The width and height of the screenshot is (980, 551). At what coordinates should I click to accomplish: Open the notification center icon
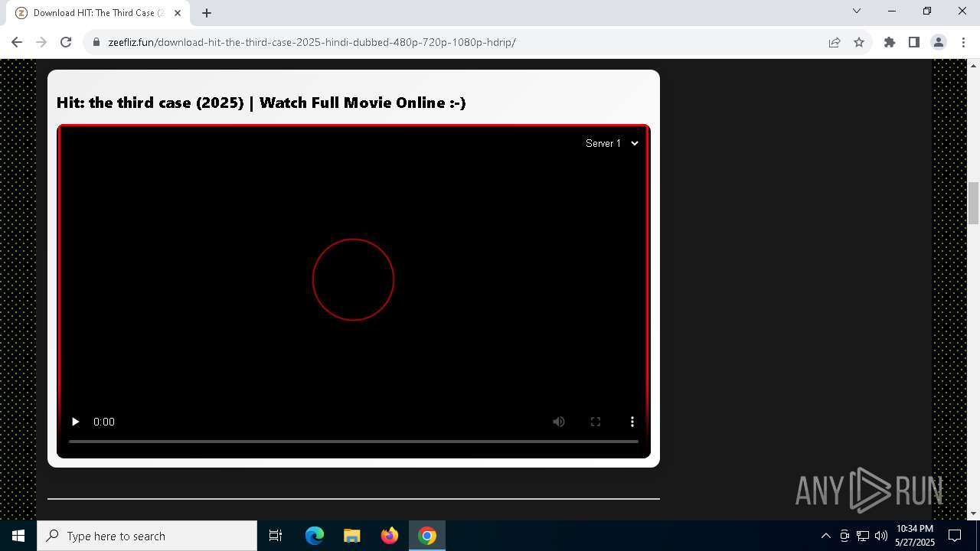tap(955, 536)
